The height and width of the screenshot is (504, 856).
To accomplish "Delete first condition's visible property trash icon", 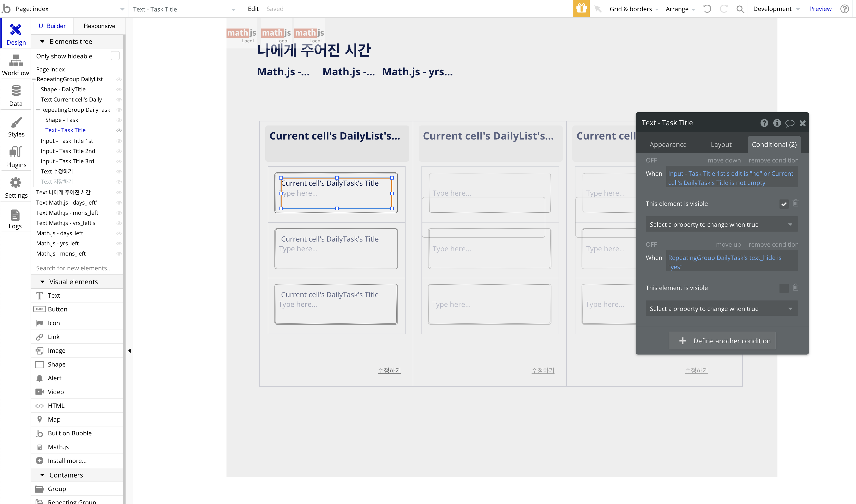I will (x=796, y=203).
